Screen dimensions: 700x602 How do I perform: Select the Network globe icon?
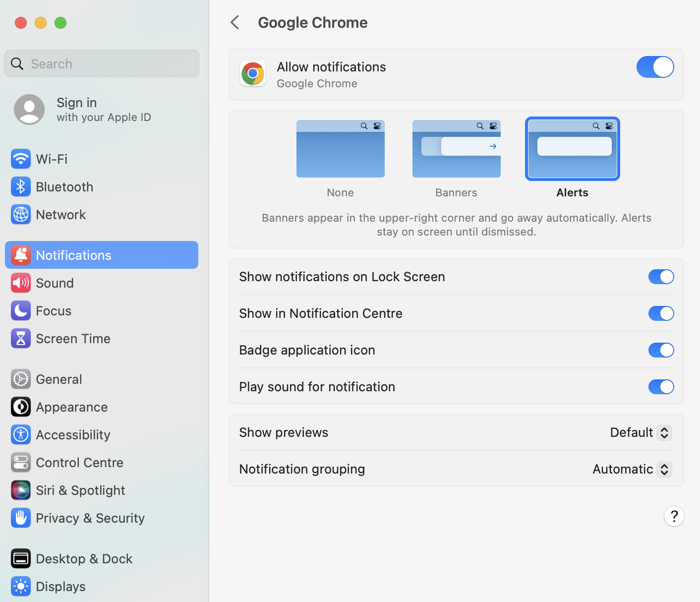pos(21,214)
